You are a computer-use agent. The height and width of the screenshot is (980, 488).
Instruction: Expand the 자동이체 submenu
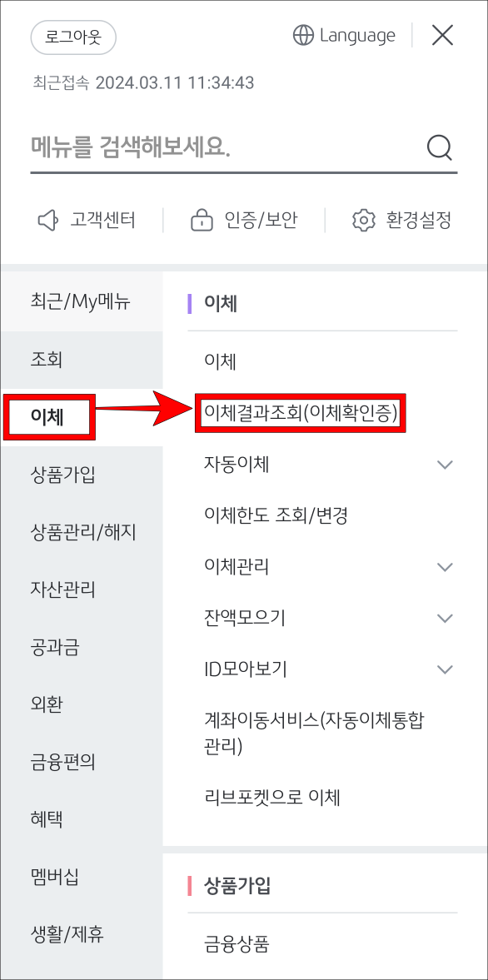[446, 464]
